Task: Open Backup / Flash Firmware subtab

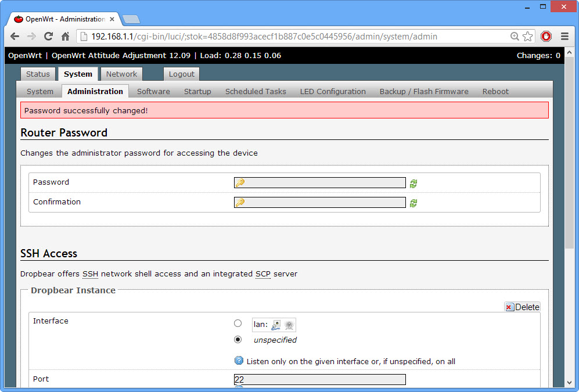Action: pos(424,92)
